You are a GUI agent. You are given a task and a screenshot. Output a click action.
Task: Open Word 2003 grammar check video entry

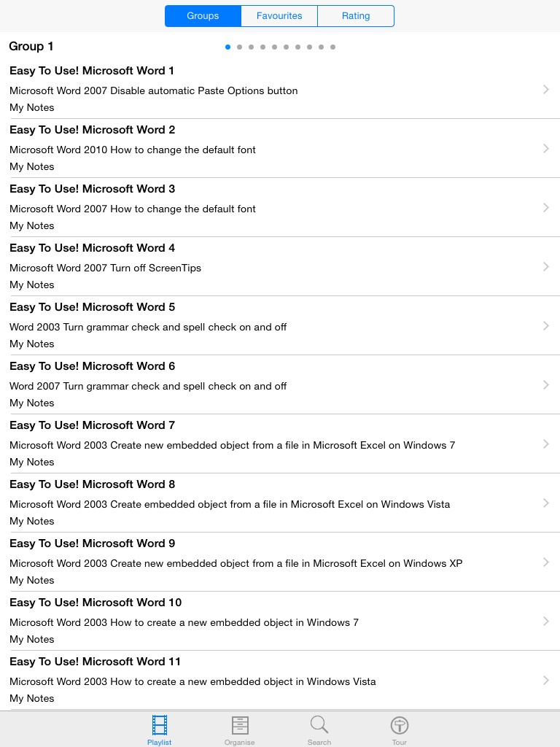(x=148, y=327)
